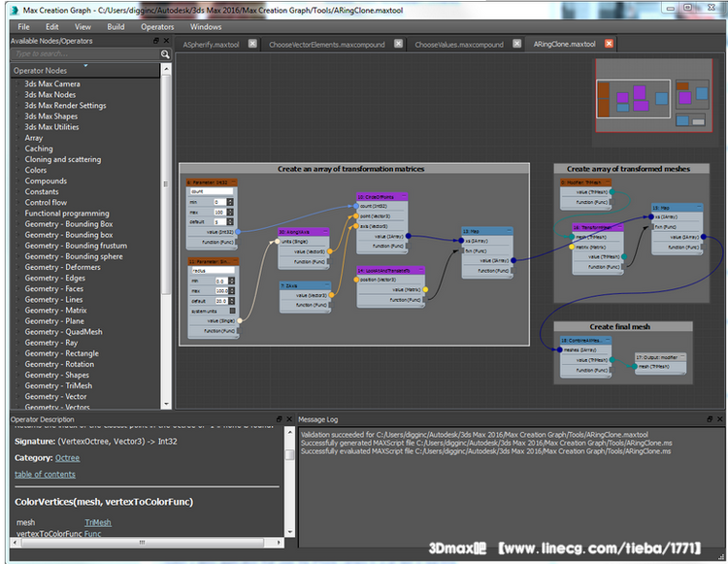Screen dimensions: 728x564
Task: Click the mesh (TriMesh) port on Output: modifier node
Action: [x=634, y=366]
